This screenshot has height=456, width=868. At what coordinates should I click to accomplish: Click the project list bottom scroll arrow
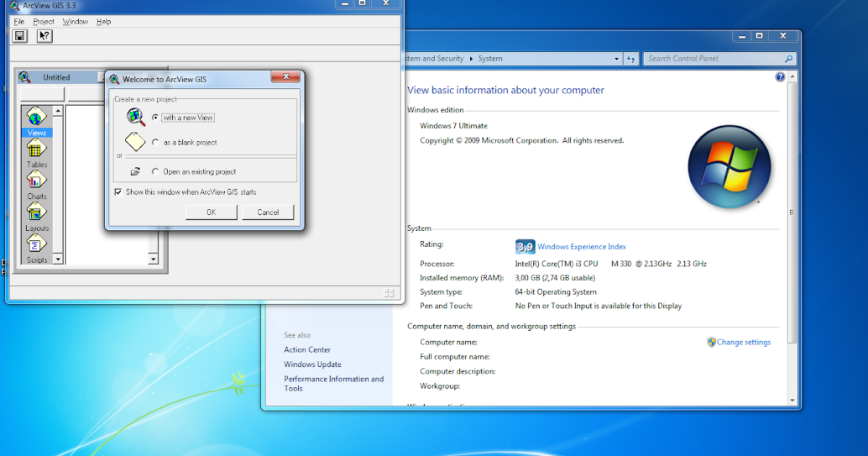pyautogui.click(x=153, y=258)
